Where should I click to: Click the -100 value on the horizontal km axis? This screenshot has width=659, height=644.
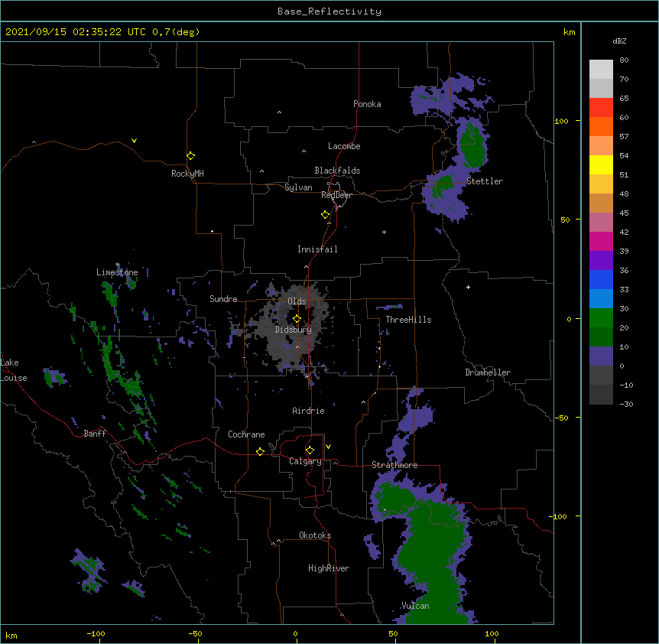coord(96,633)
